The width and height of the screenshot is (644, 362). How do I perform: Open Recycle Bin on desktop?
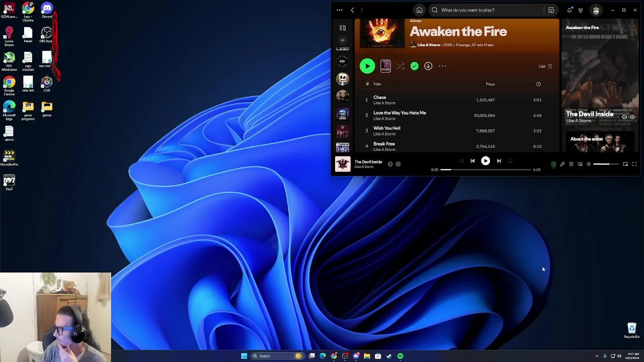(x=632, y=330)
